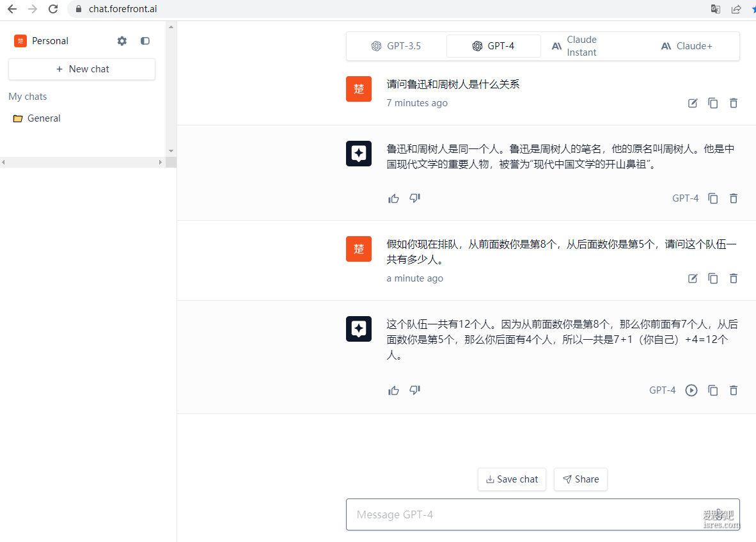Click the sidebar horizontal scroll right arrow

pos(161,163)
